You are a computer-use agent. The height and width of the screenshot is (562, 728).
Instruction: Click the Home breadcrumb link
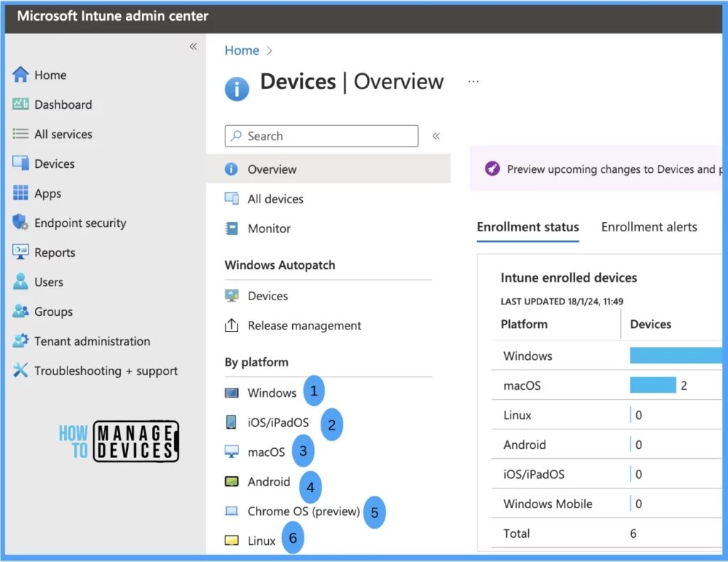(x=242, y=51)
